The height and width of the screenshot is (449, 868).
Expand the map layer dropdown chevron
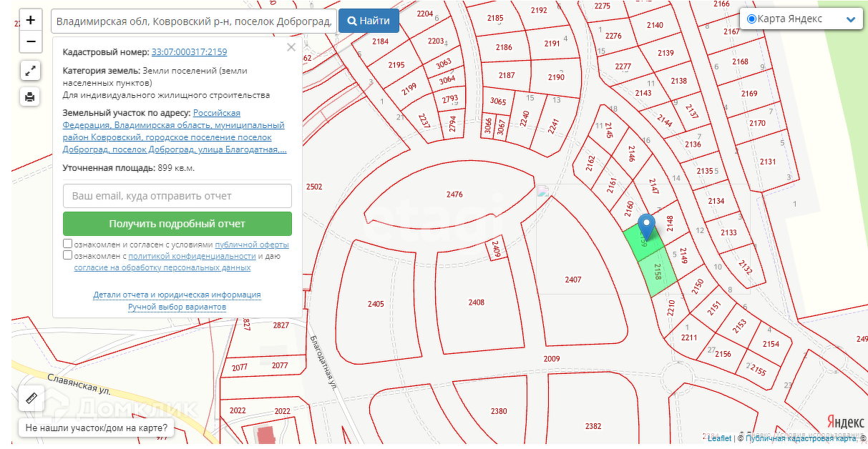click(851, 19)
